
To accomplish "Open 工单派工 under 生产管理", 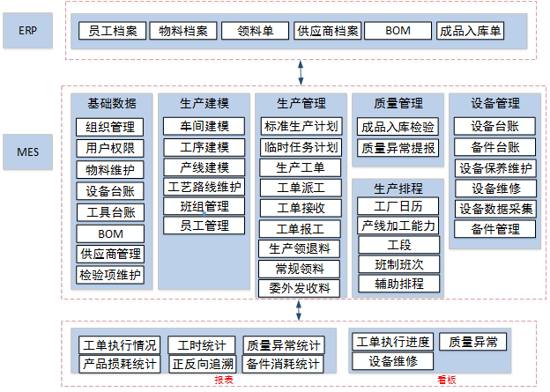I will coord(301,188).
